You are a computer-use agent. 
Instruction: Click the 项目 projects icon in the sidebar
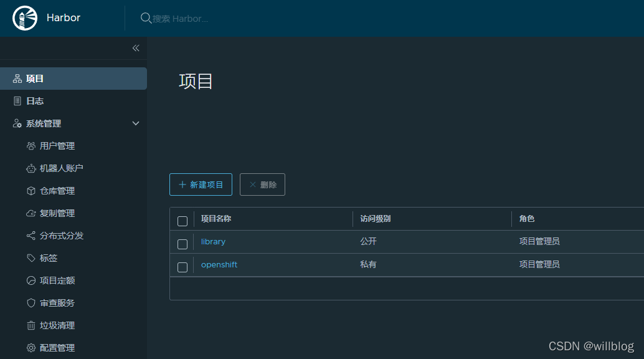tap(17, 79)
